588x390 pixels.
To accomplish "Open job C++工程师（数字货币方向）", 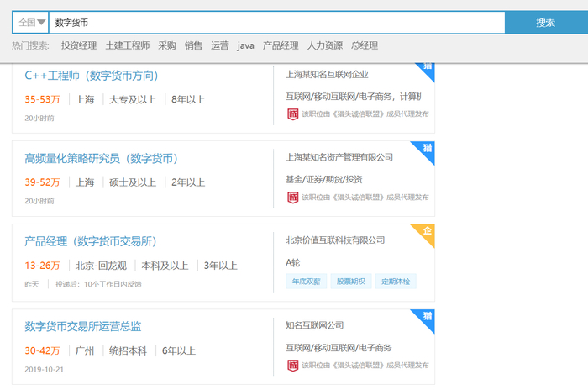I will (x=91, y=76).
